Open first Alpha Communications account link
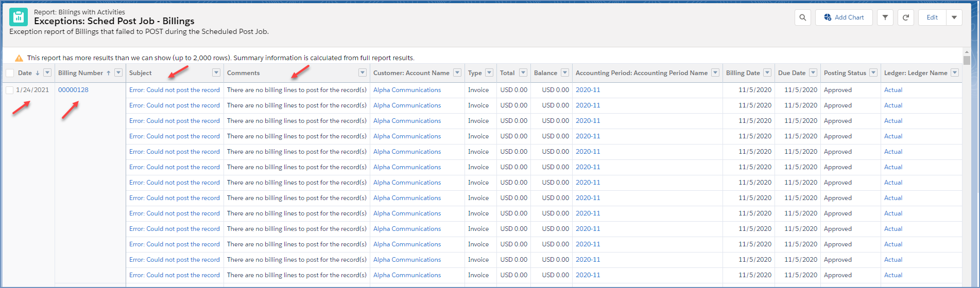Viewport: 980px width, 288px height. (x=407, y=90)
